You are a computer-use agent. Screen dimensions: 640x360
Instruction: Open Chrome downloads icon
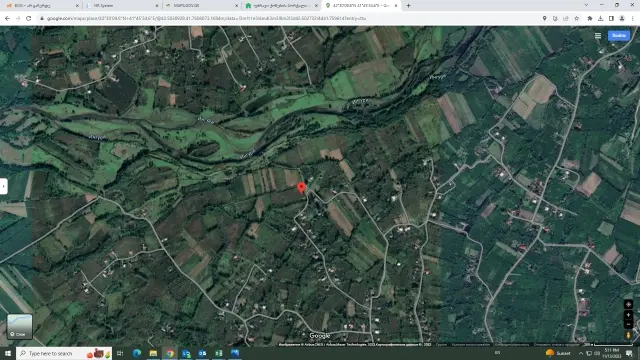pos(600,18)
